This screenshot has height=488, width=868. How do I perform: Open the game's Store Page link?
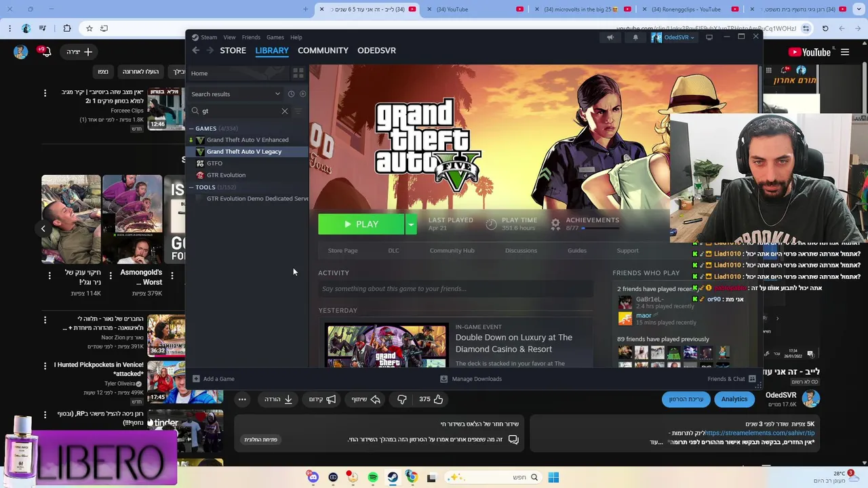click(x=342, y=251)
